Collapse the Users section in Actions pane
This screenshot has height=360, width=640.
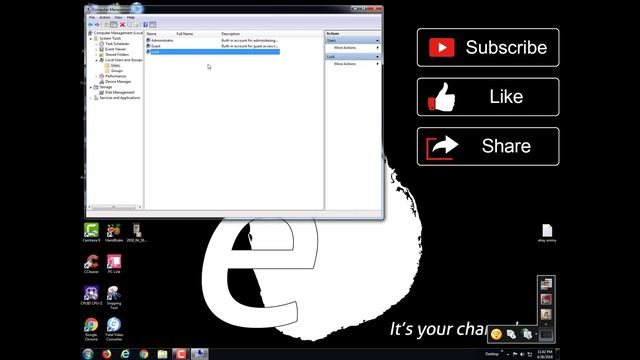point(378,40)
